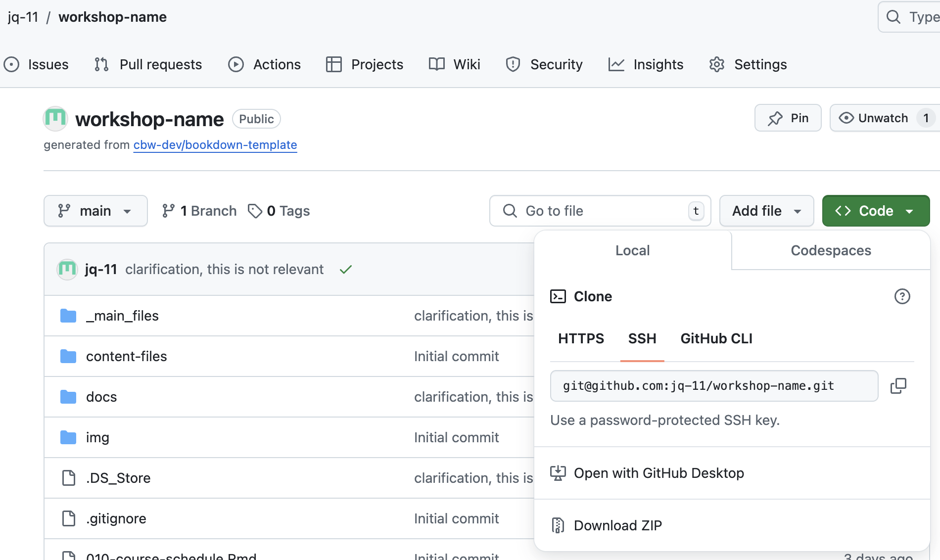This screenshot has height=560, width=940.
Task: Select the Actions workflow icon
Action: pos(236,64)
